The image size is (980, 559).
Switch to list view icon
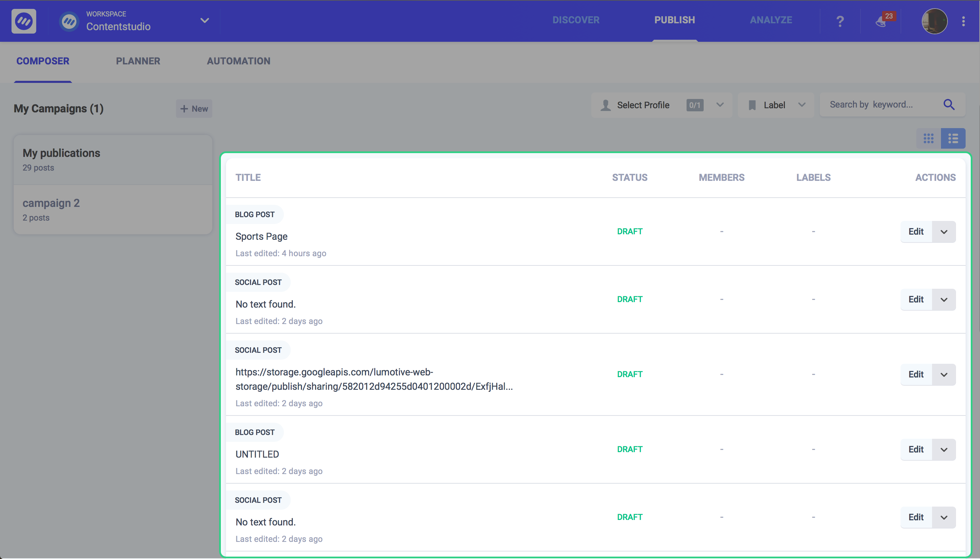[953, 138]
